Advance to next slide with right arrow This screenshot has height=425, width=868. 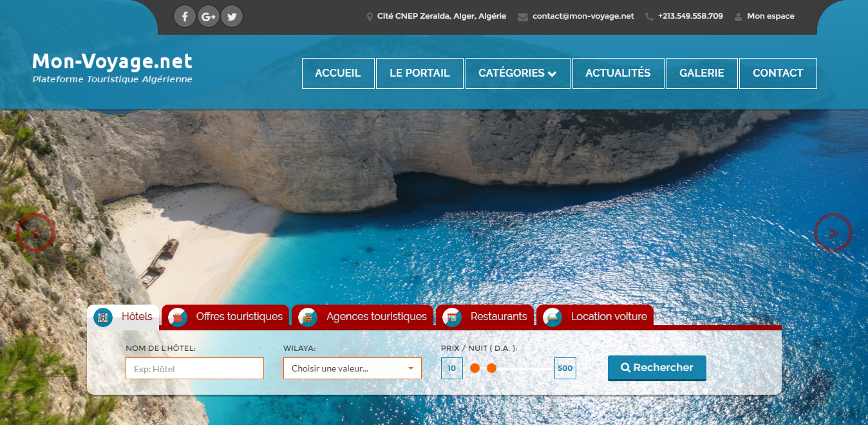[x=833, y=232]
